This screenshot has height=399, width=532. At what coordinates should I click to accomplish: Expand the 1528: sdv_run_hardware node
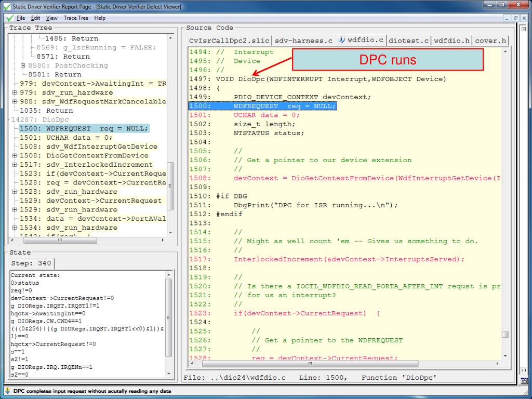point(14,192)
